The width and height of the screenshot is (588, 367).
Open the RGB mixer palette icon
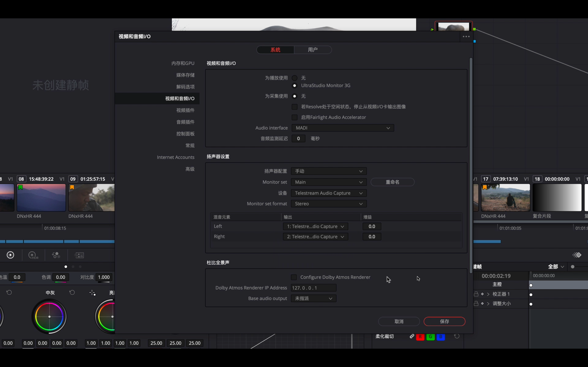[x=56, y=255]
